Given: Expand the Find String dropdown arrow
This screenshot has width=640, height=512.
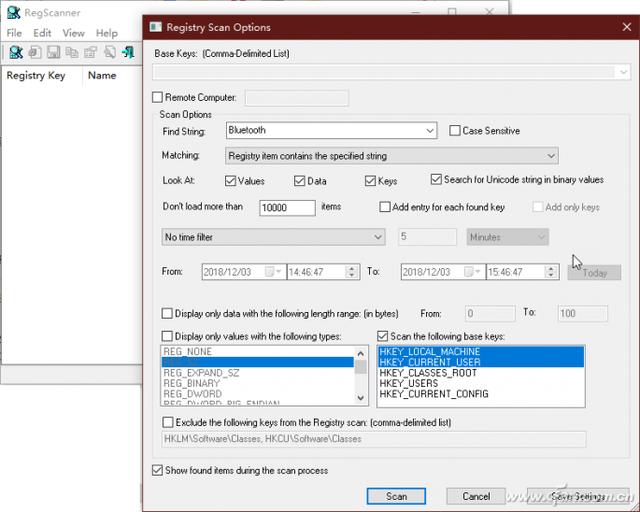Looking at the screenshot, I should click(430, 131).
